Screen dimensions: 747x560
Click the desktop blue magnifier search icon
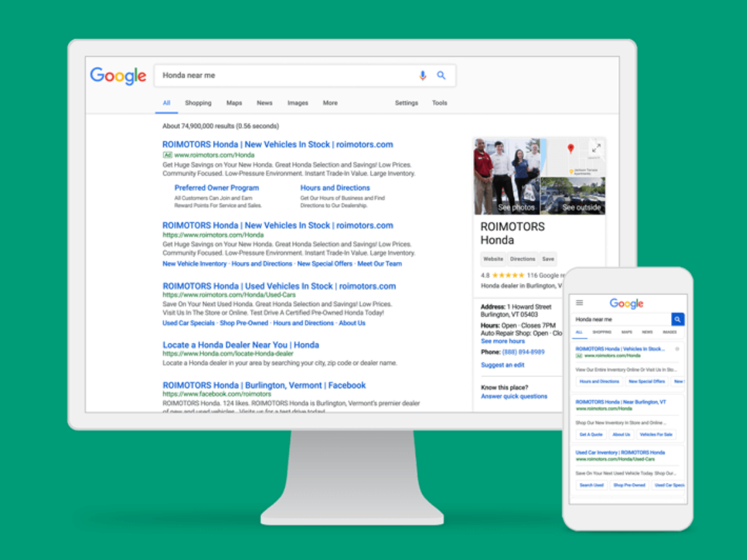[x=441, y=75]
